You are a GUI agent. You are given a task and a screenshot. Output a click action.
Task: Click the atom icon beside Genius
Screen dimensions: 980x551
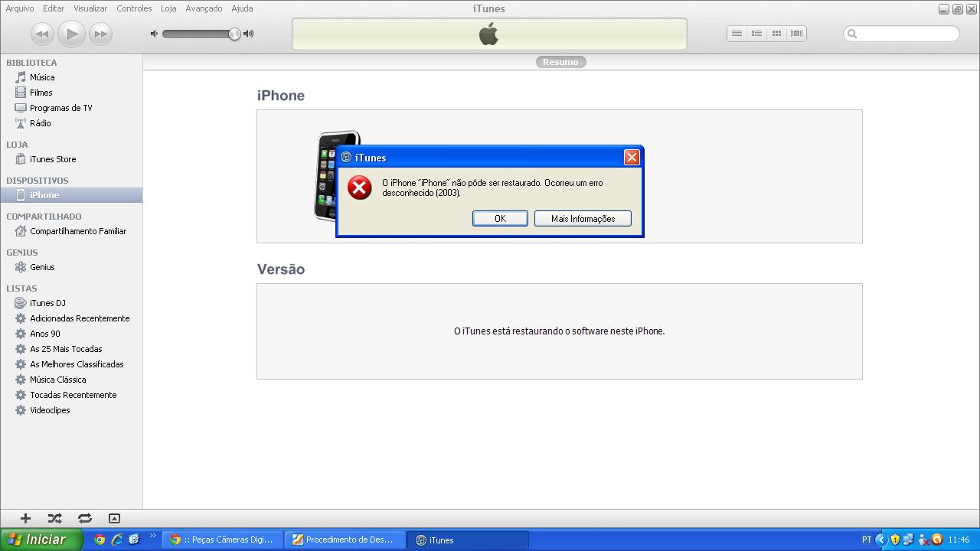tap(21, 267)
